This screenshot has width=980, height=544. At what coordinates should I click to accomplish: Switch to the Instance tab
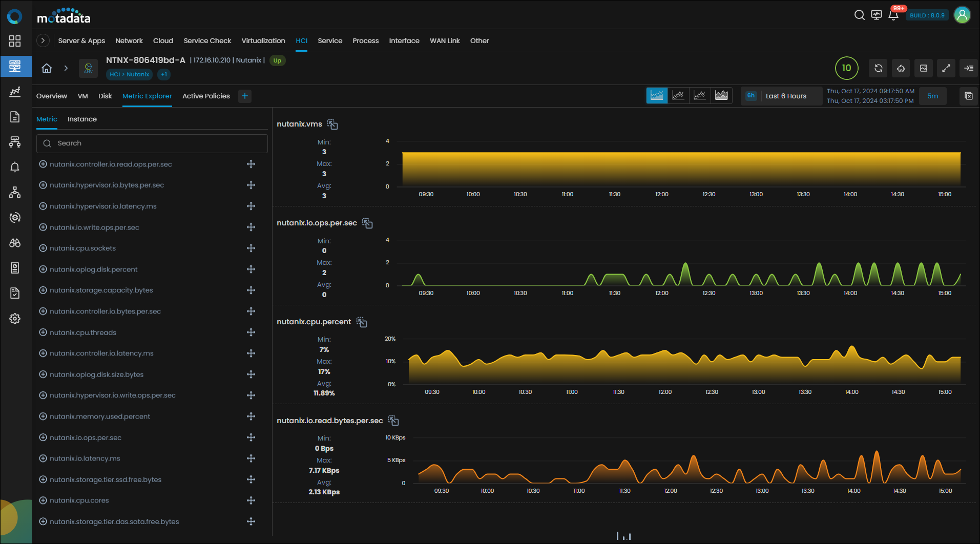coord(82,119)
